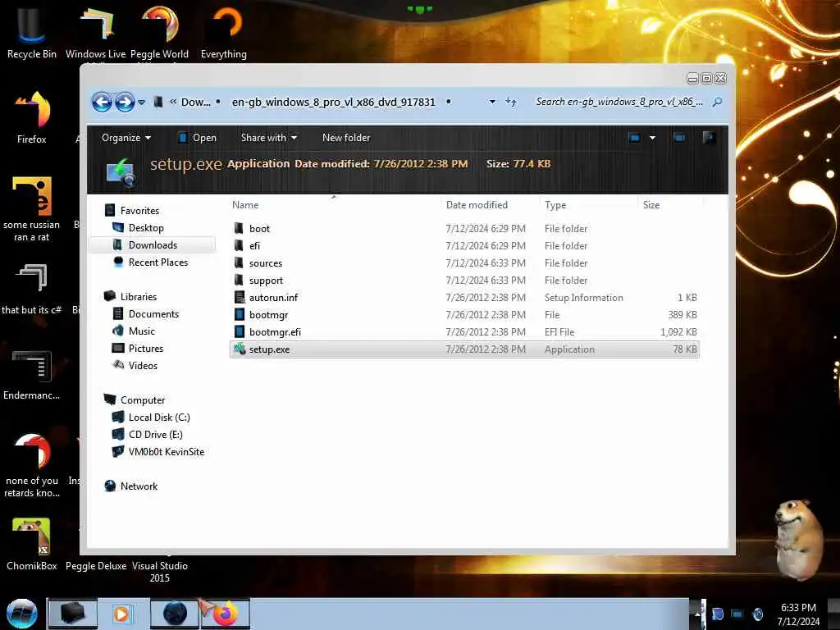Click the autorun.inf file icon

(x=240, y=297)
